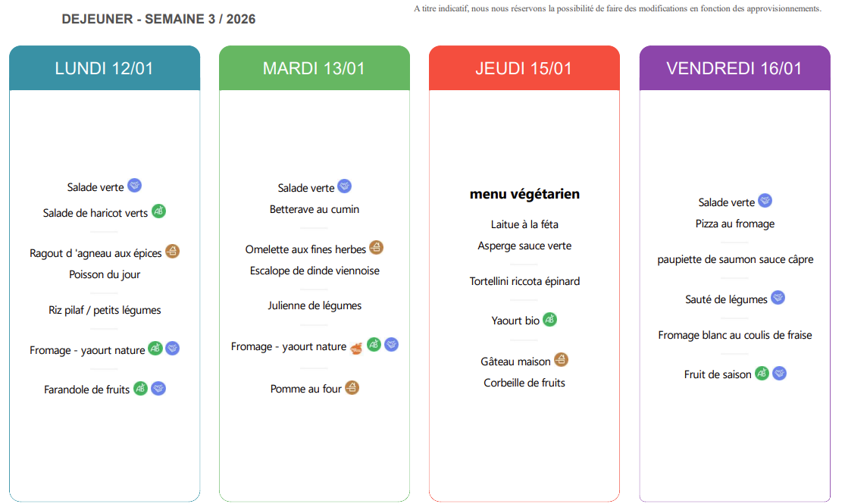Click the orange apple icon on Tuesday's Fromage line
This screenshot has height=504, width=845.
357,347
